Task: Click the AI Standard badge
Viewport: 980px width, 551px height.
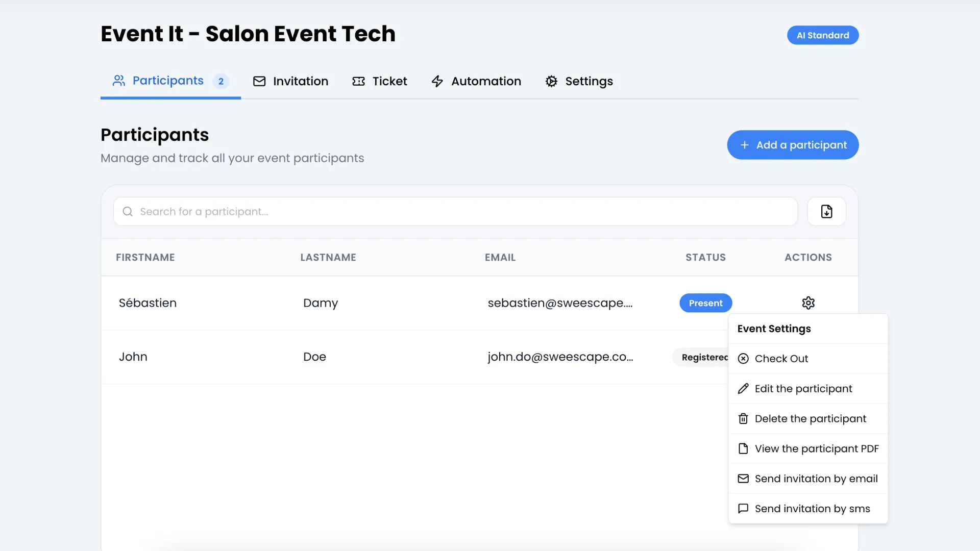Action: point(822,35)
